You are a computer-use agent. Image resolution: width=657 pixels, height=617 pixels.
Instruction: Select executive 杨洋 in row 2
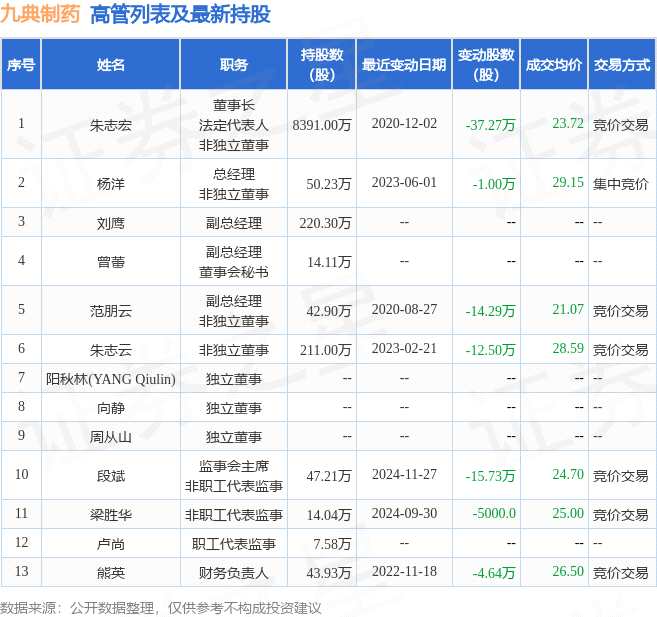pos(111,184)
